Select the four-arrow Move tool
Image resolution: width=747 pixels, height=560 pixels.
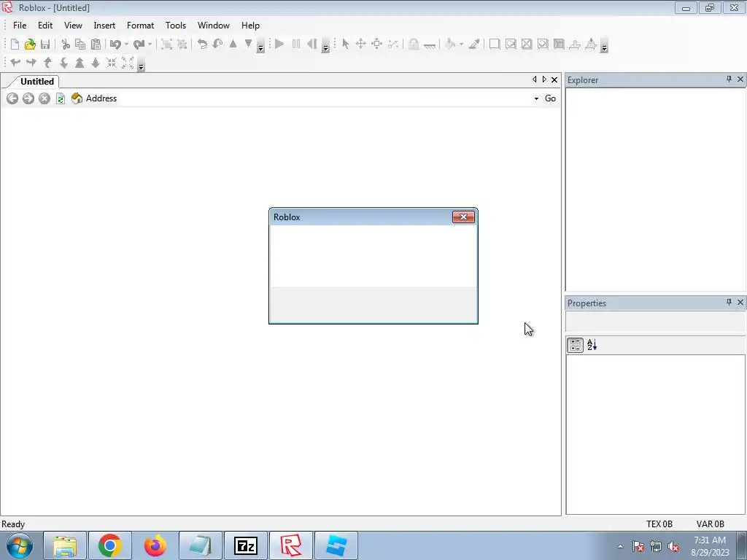(360, 44)
